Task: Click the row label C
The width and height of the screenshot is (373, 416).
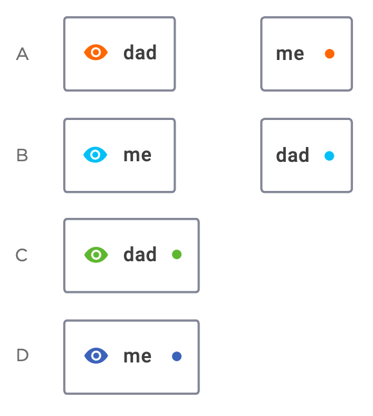Action: (22, 255)
